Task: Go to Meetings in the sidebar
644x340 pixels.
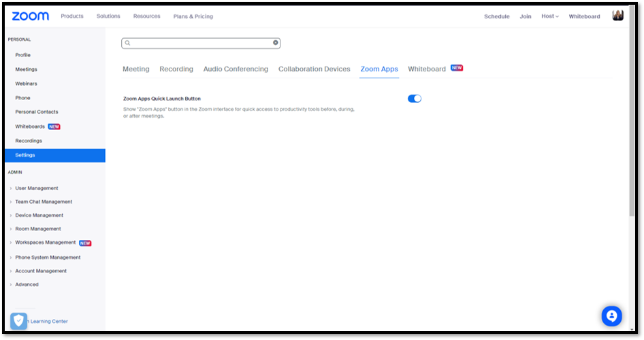Action: pyautogui.click(x=27, y=69)
